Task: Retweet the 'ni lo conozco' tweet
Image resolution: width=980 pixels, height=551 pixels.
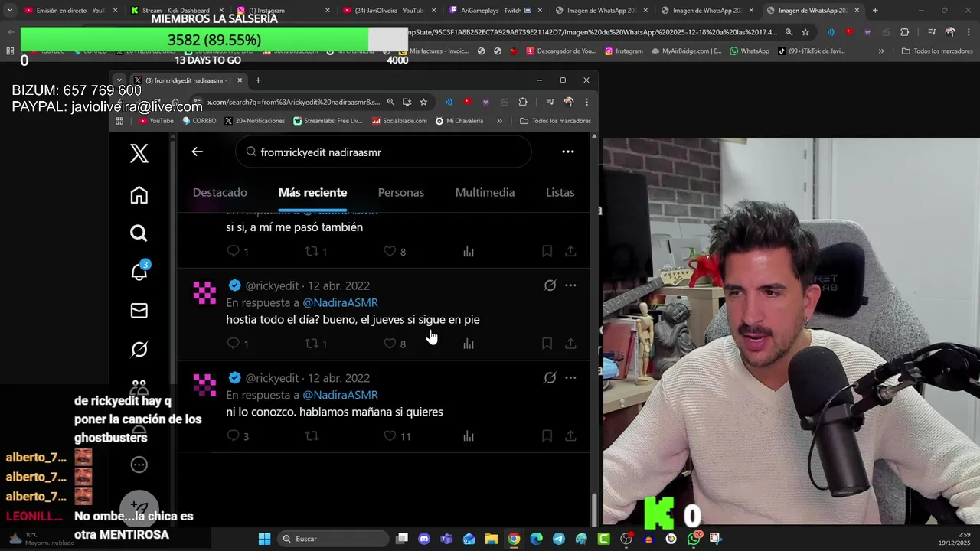Action: click(x=312, y=435)
